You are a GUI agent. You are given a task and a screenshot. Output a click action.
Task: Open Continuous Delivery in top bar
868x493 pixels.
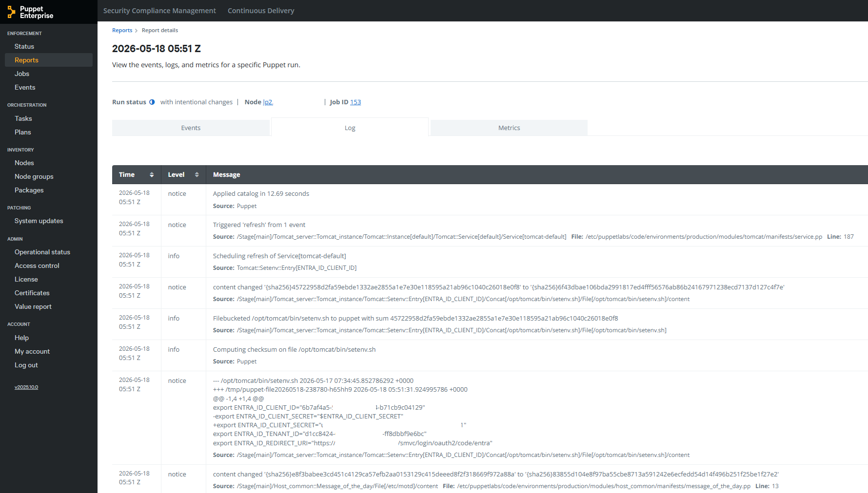(x=261, y=11)
